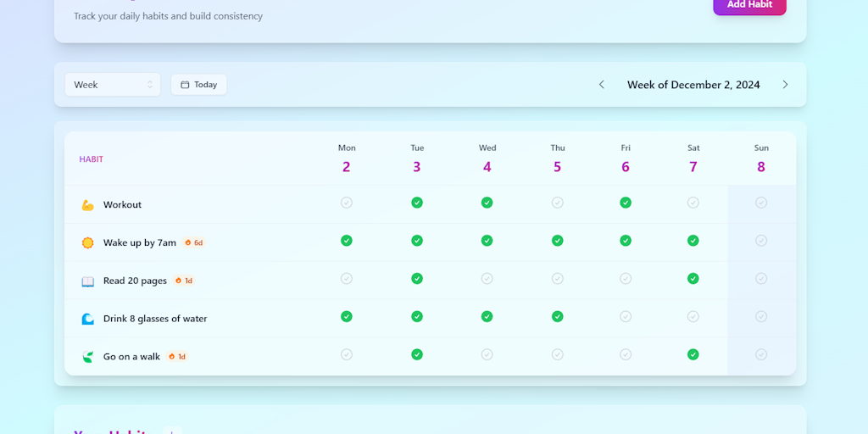
Task: Mark Read 20 pages on Friday
Action: (x=626, y=278)
